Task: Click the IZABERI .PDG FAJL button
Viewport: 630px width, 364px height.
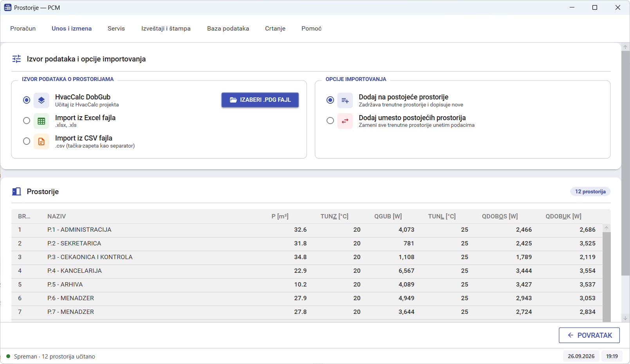Action: coord(260,100)
